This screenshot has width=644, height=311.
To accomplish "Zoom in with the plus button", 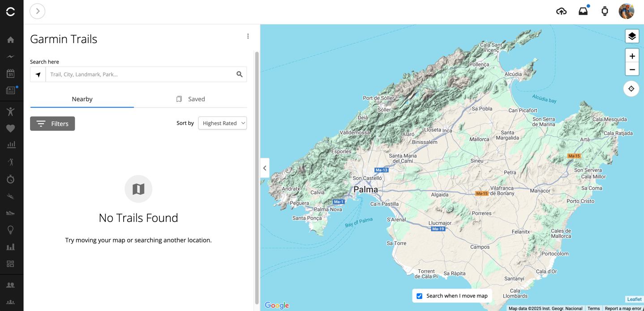I will tap(632, 56).
